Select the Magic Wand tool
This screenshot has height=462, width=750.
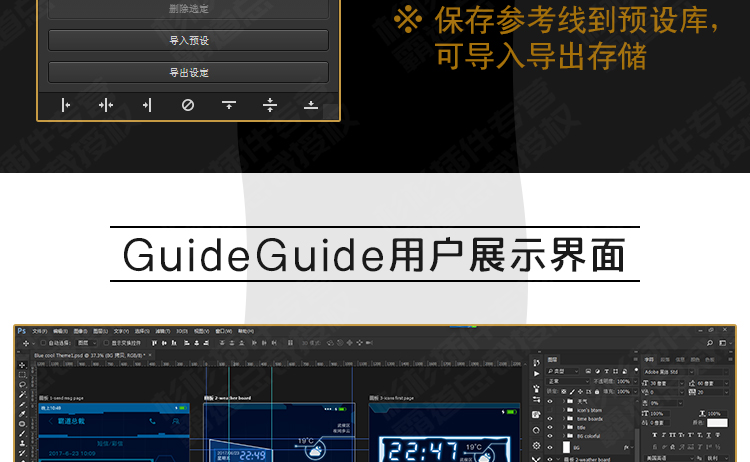click(x=22, y=395)
